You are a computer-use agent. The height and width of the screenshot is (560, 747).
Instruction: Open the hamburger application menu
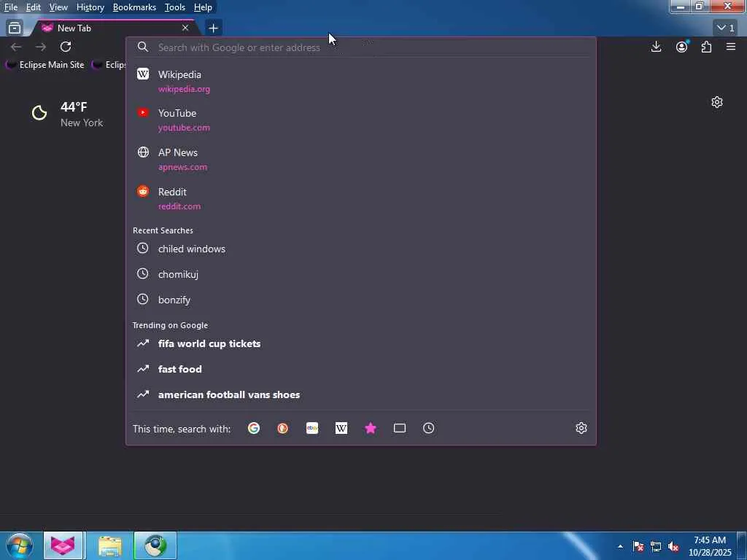click(731, 47)
